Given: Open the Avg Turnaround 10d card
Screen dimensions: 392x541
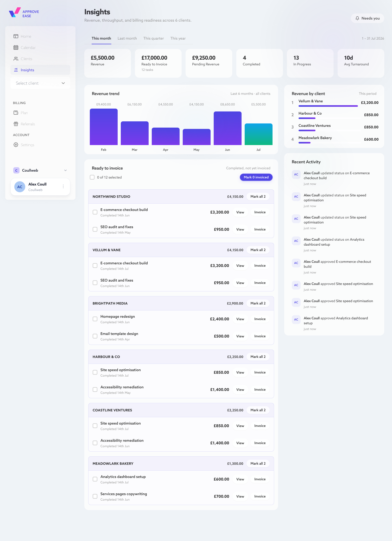Looking at the screenshot, I should pyautogui.click(x=361, y=63).
